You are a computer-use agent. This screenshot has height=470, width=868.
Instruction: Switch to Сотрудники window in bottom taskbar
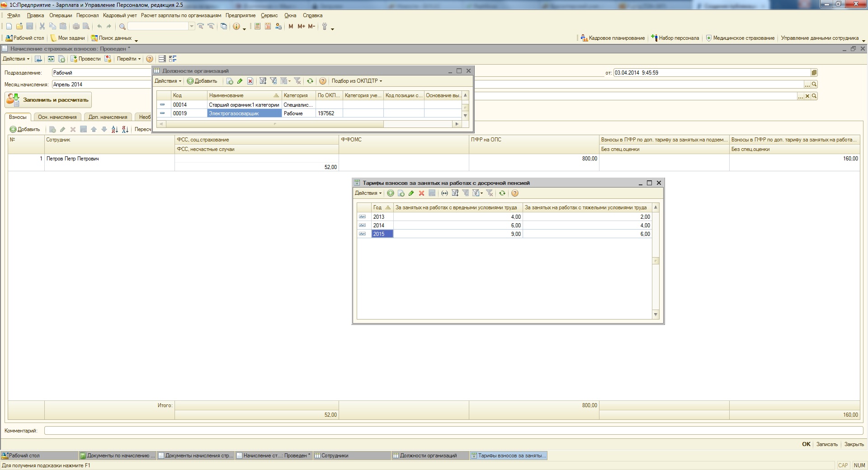coord(335,456)
